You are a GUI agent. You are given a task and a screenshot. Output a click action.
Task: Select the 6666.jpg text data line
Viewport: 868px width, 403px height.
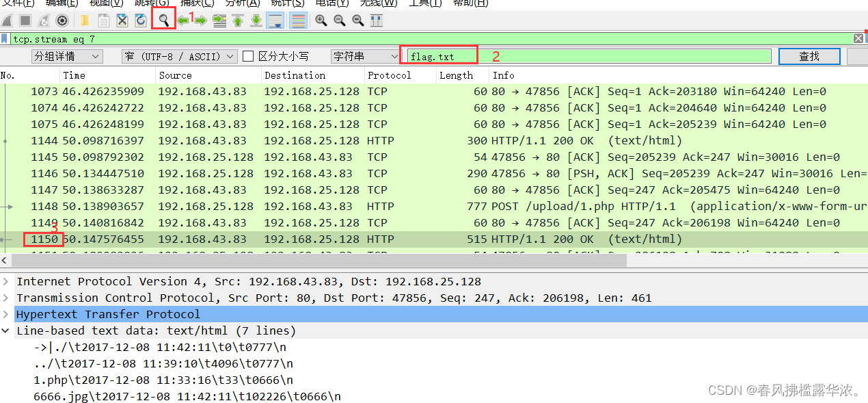[187, 396]
